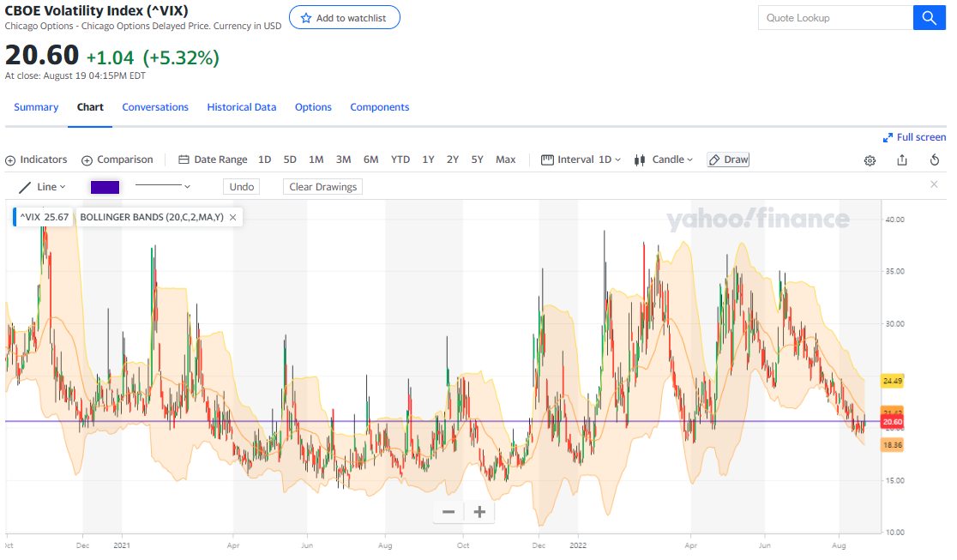Click the Bollinger Bands indicator label
This screenshot has height=560, width=957.
point(152,218)
